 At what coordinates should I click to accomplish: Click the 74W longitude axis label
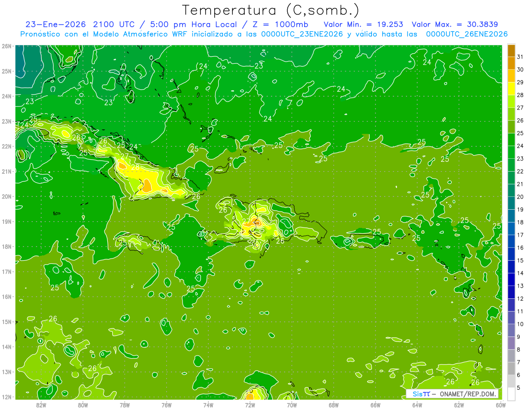pos(208,405)
